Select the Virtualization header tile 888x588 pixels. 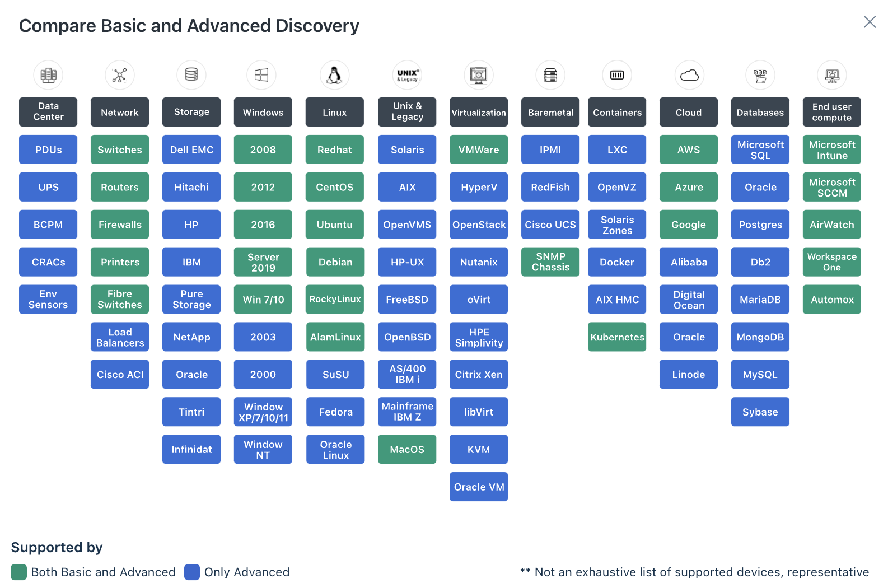tap(479, 112)
